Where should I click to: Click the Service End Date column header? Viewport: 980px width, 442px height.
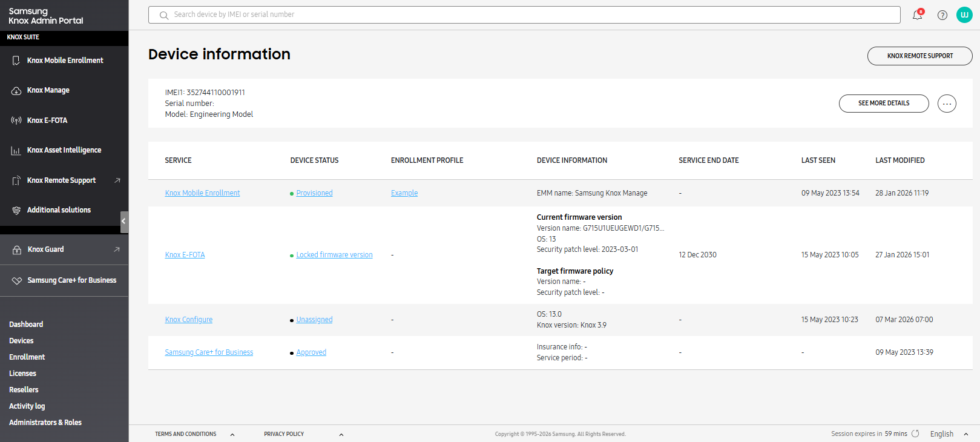coord(709,160)
